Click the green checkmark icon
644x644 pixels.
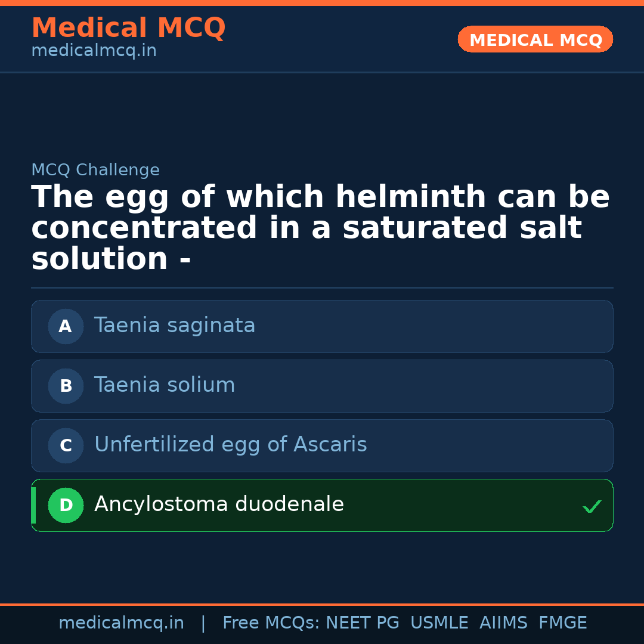(x=592, y=506)
